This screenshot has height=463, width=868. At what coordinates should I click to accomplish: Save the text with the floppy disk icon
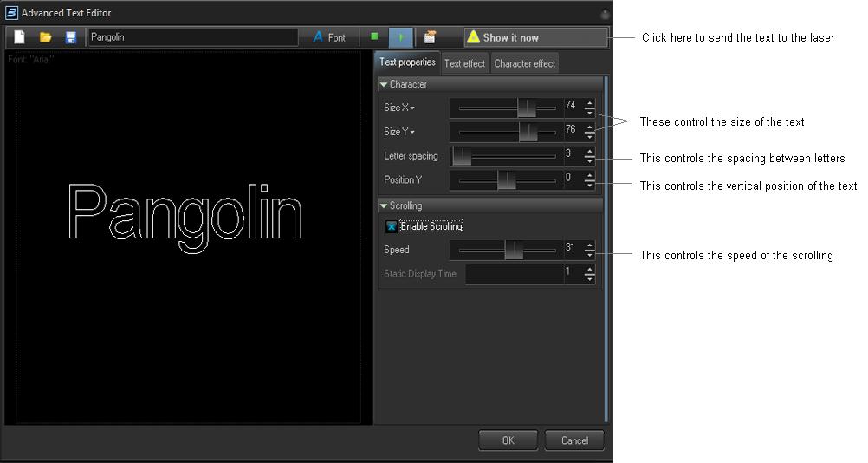tap(71, 37)
